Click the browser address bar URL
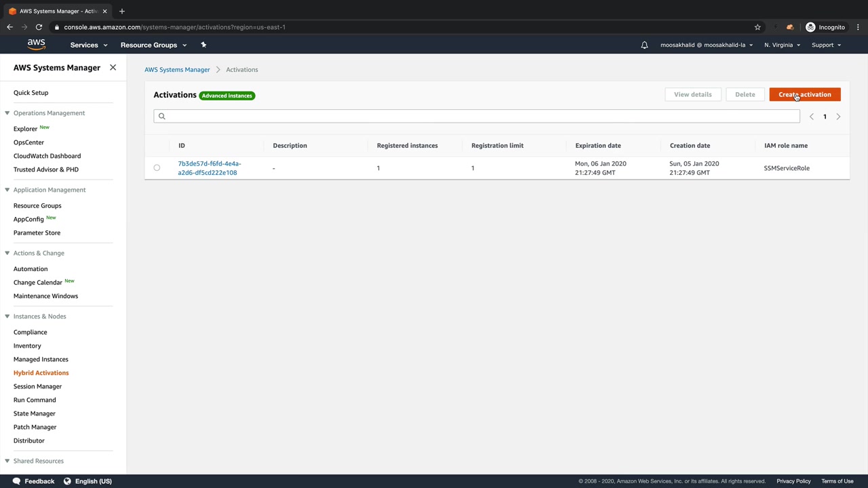Viewport: 868px width, 488px height. 175,27
